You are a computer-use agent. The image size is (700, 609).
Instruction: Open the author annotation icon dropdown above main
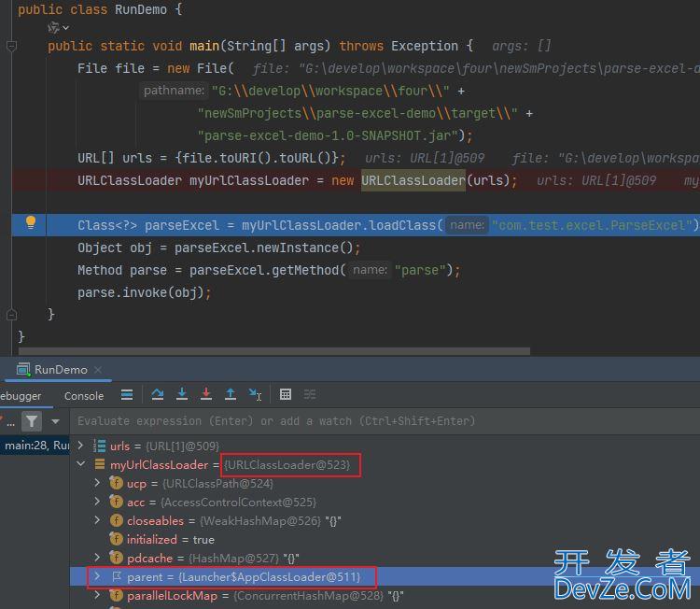coord(58,28)
